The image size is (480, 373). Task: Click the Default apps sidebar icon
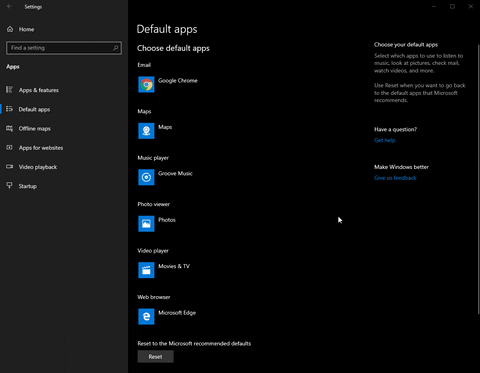(9, 109)
